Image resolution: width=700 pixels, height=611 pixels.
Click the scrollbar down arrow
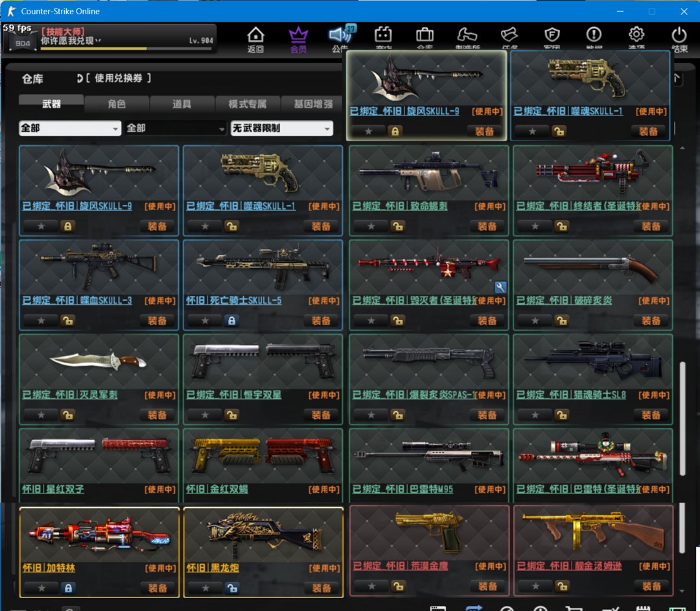(x=682, y=591)
